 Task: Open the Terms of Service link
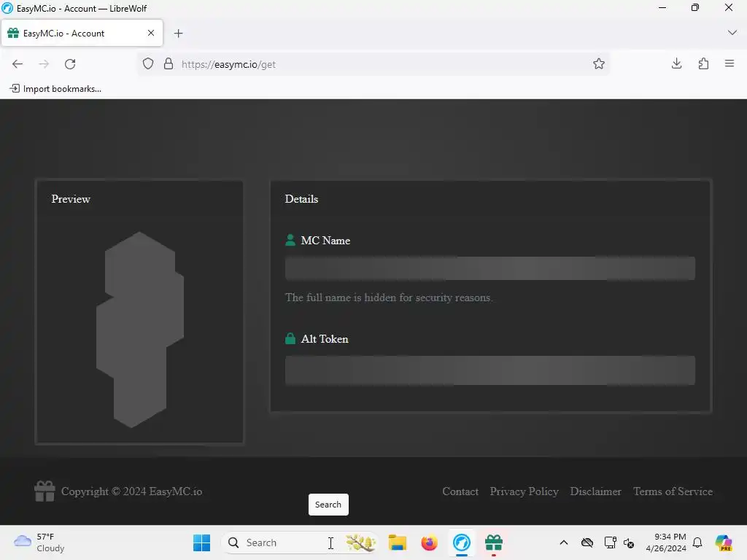coord(673,491)
